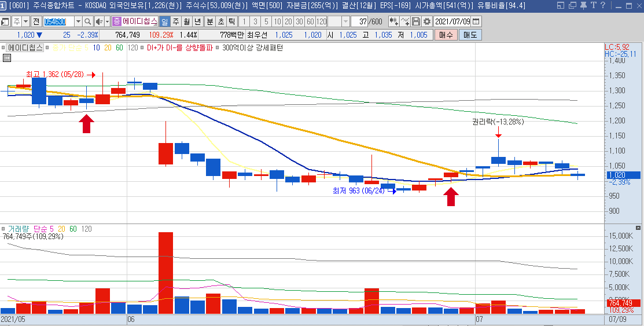Select the 1 interval button
The height and width of the screenshot is (326, 644).
[244, 21]
